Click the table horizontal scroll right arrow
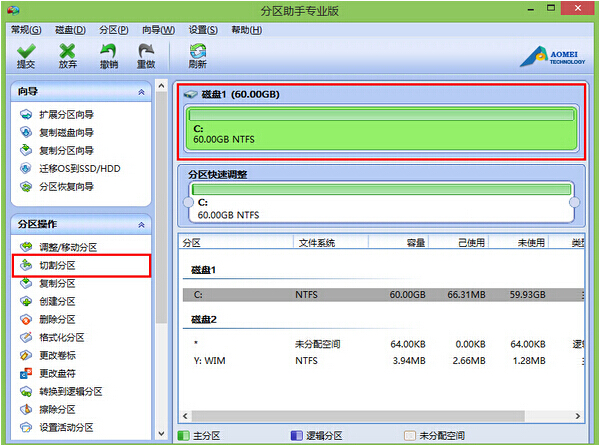Screen dimensions: 599x445 pos(578,416)
